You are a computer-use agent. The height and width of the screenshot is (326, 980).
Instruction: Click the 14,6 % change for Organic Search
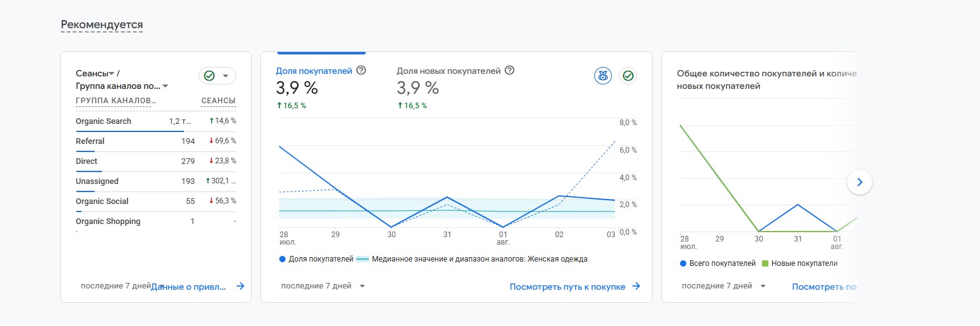(x=222, y=121)
